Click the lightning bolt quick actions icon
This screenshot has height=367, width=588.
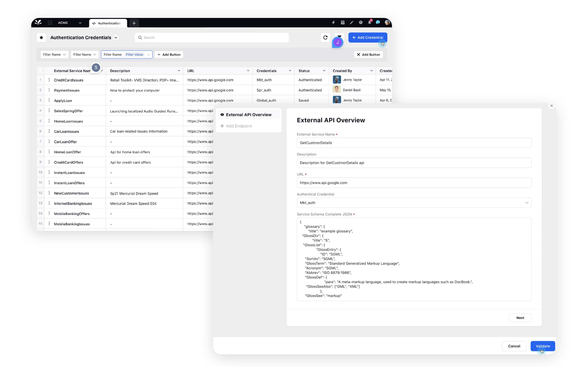coord(333,23)
